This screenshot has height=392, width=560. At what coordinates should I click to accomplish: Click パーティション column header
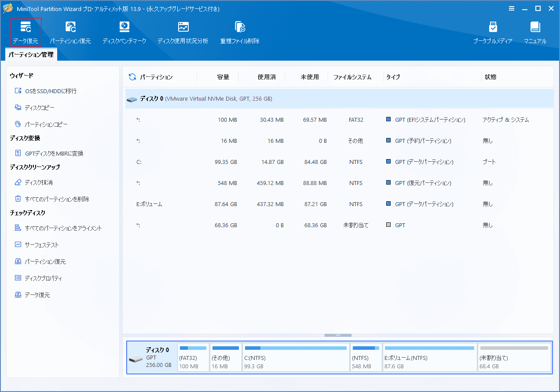click(156, 77)
